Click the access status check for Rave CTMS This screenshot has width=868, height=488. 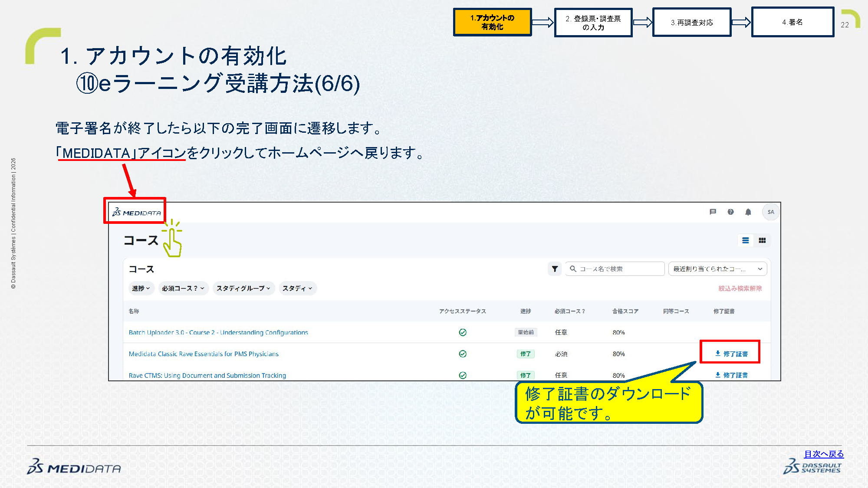coord(463,375)
